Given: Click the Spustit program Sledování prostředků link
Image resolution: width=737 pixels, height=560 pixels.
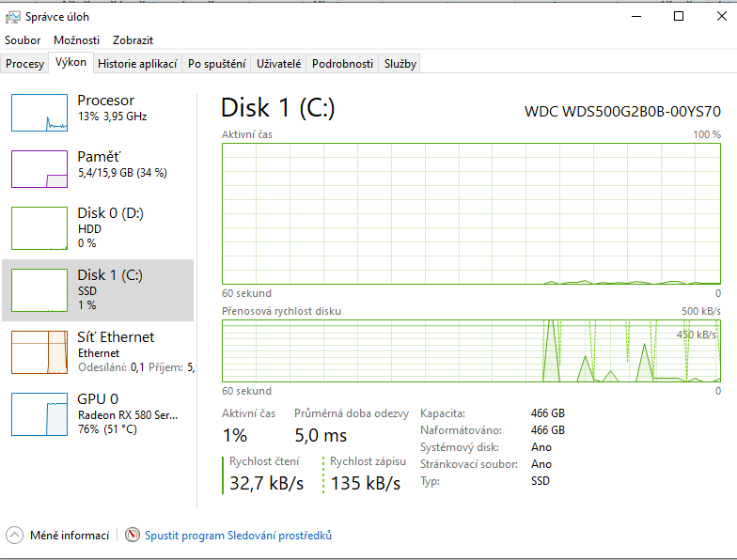Looking at the screenshot, I should [x=238, y=536].
